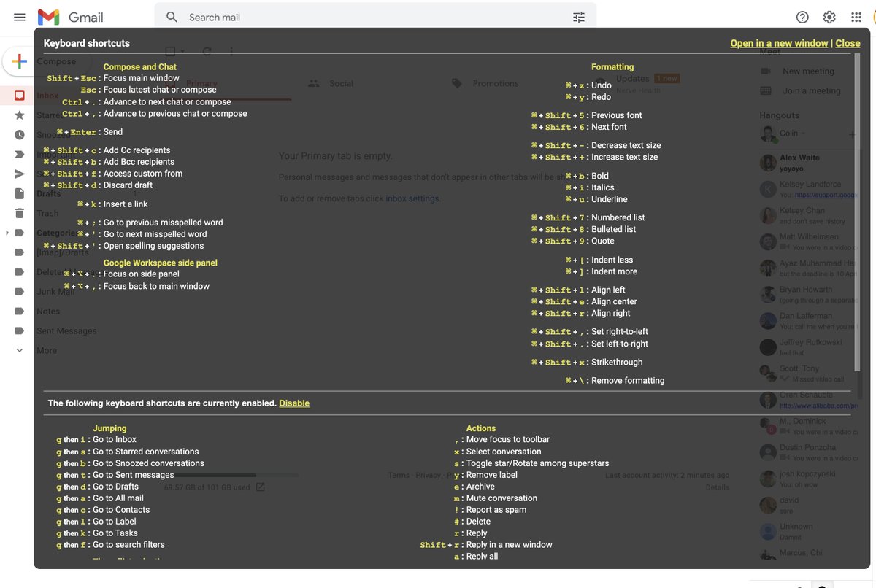Open shortcuts in a new window
The width and height of the screenshot is (876, 588).
(x=779, y=43)
